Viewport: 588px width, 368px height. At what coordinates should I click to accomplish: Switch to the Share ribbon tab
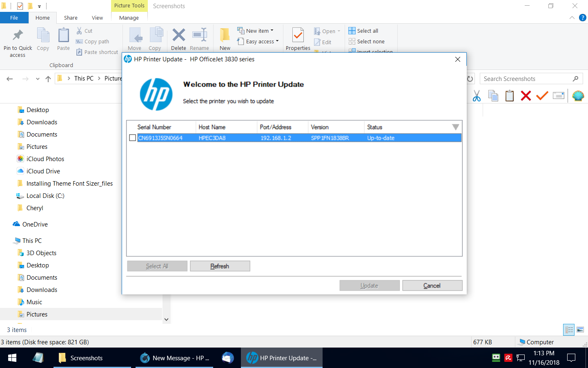point(71,18)
